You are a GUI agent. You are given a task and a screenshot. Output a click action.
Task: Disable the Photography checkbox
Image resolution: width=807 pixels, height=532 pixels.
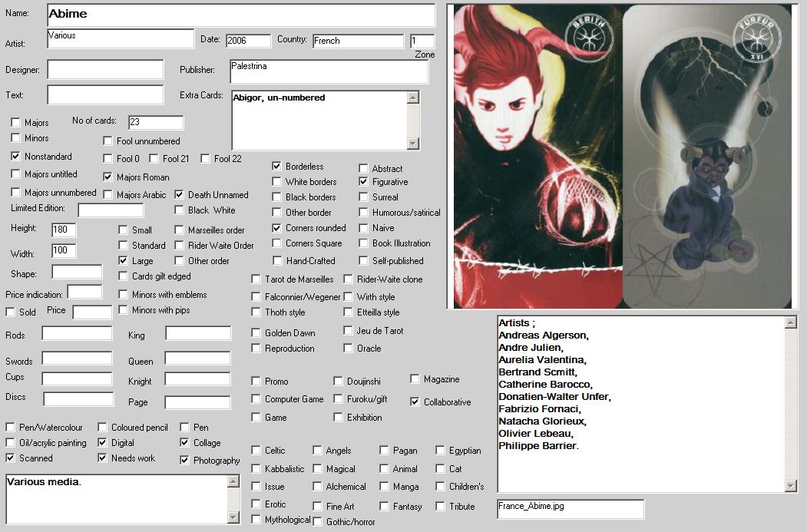coord(185,460)
